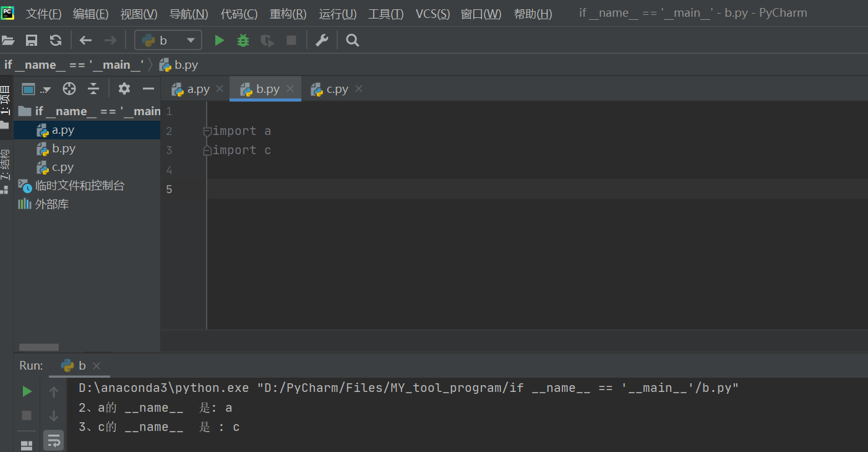Viewport: 868px width, 452px height.
Task: Navigate back with the left arrow
Action: [x=85, y=40]
